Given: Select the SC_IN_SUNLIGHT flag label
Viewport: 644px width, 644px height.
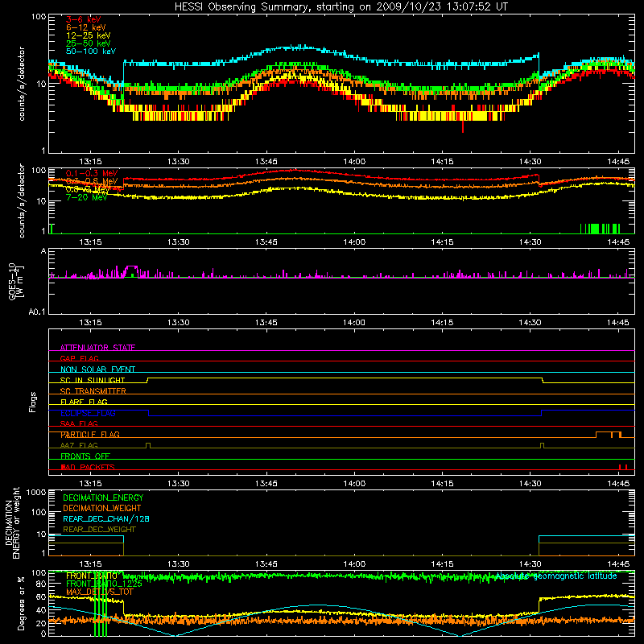Looking at the screenshot, I should point(93,380).
